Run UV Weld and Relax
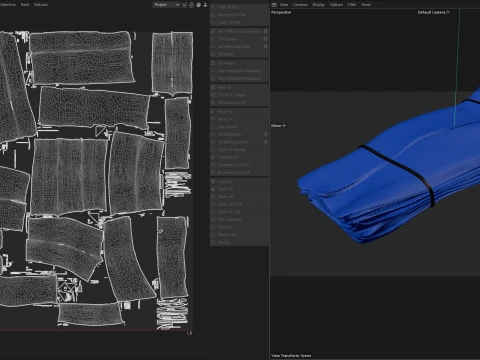Screen dimensions: 480x360 234,46
